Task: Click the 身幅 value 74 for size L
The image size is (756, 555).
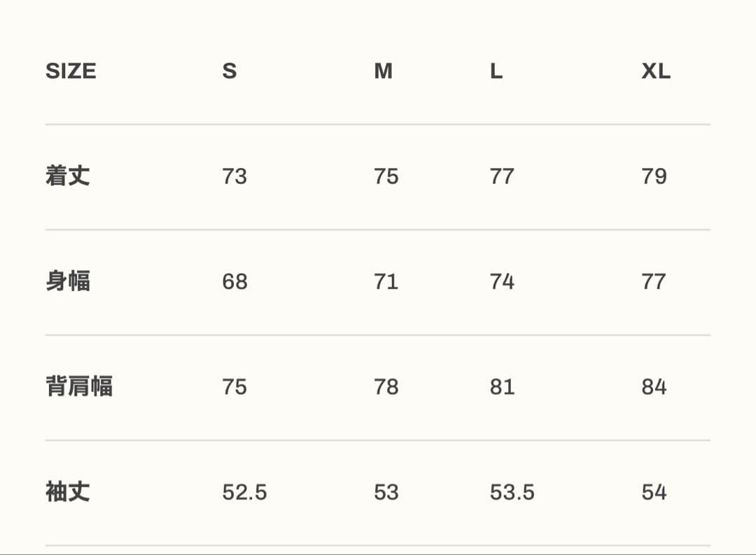Action: pos(502,282)
